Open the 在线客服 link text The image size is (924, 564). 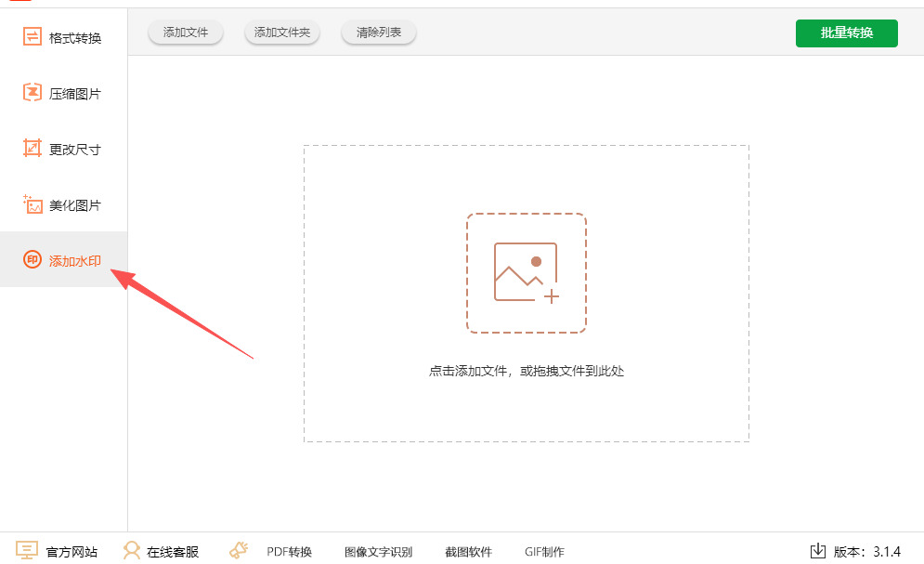tap(173, 552)
